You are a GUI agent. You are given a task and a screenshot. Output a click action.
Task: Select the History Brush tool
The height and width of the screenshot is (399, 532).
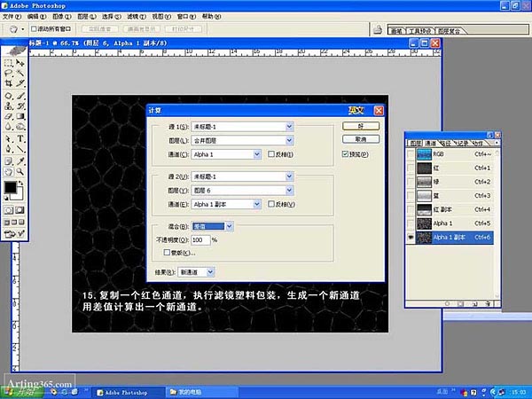(20, 106)
